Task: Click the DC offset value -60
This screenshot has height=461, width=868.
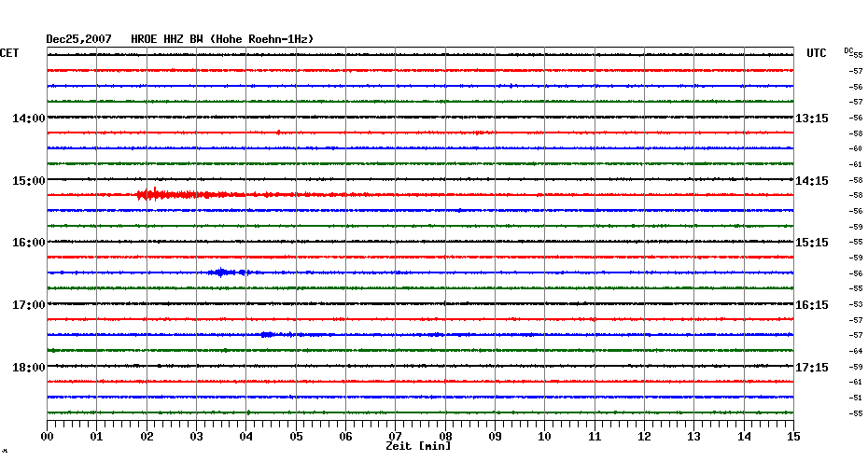Action: (856, 149)
